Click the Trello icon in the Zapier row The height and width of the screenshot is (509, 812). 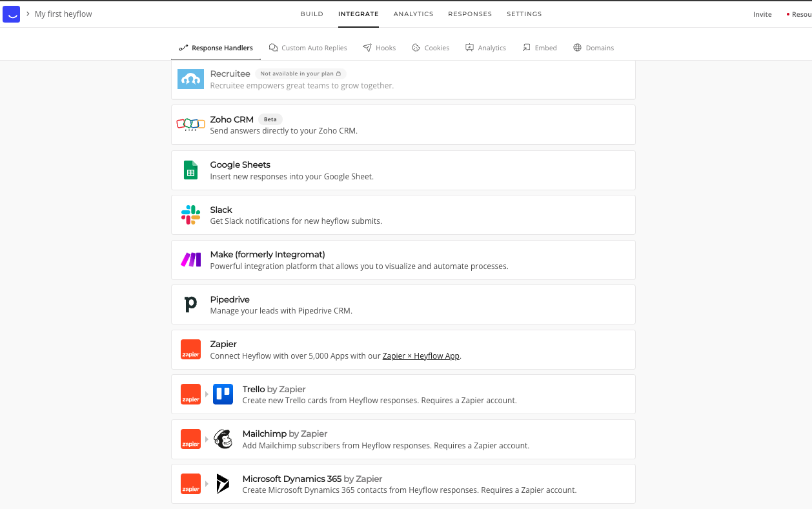pos(223,394)
